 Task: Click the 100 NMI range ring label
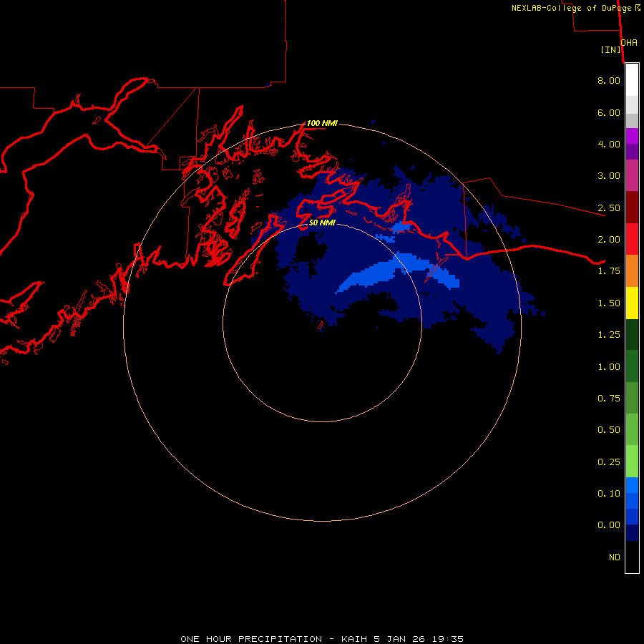point(322,123)
